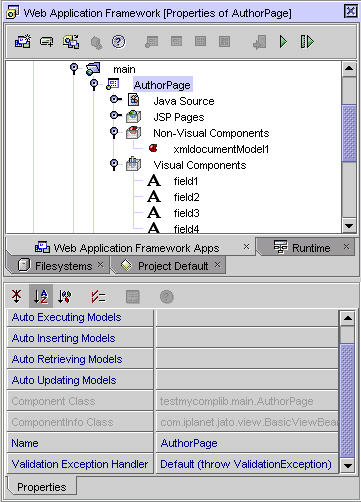
Task: Click the Java Source icon
Action: tap(134, 100)
